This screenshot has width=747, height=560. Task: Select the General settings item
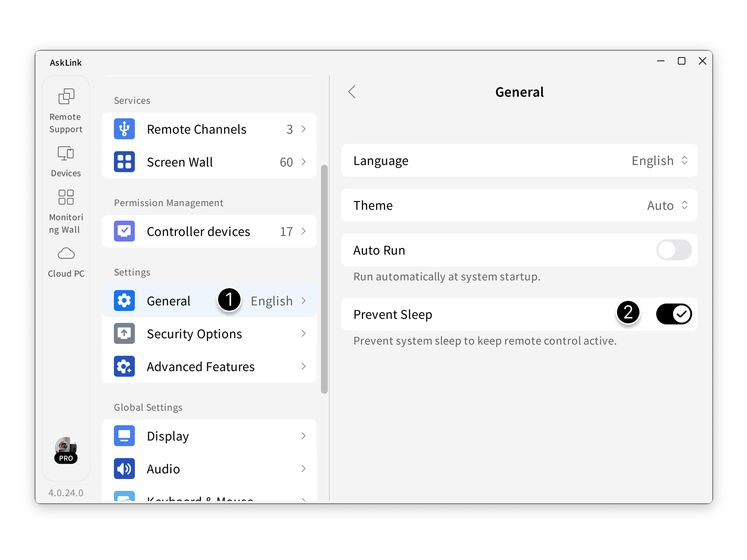tap(169, 301)
